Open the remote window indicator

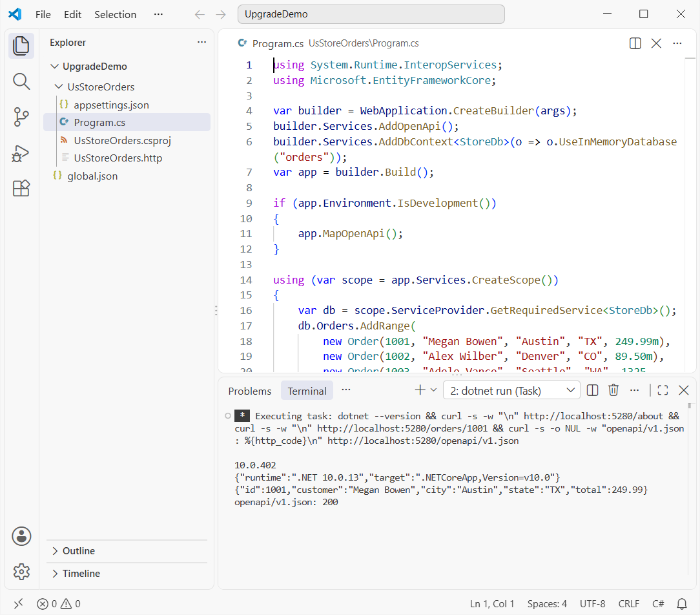coord(18,604)
